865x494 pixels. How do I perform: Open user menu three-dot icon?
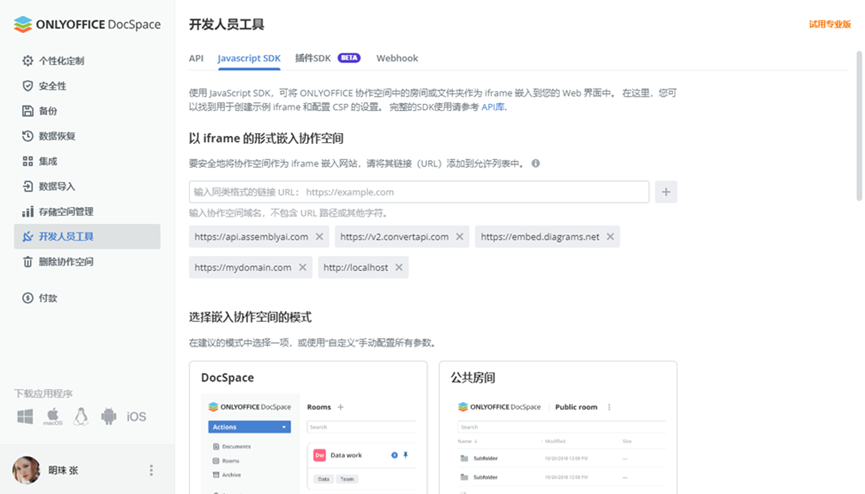[x=151, y=470]
